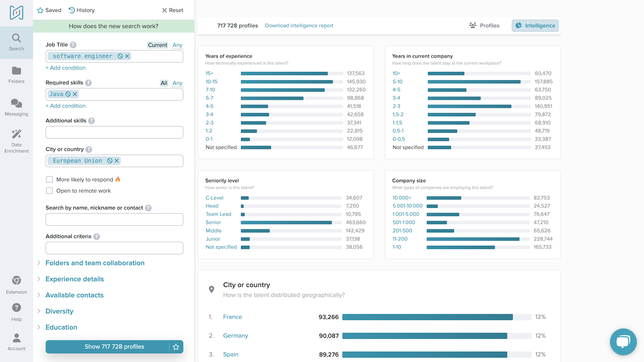Viewport: 644px width, 362px height.
Task: Switch Required skills to Any
Action: point(178,83)
